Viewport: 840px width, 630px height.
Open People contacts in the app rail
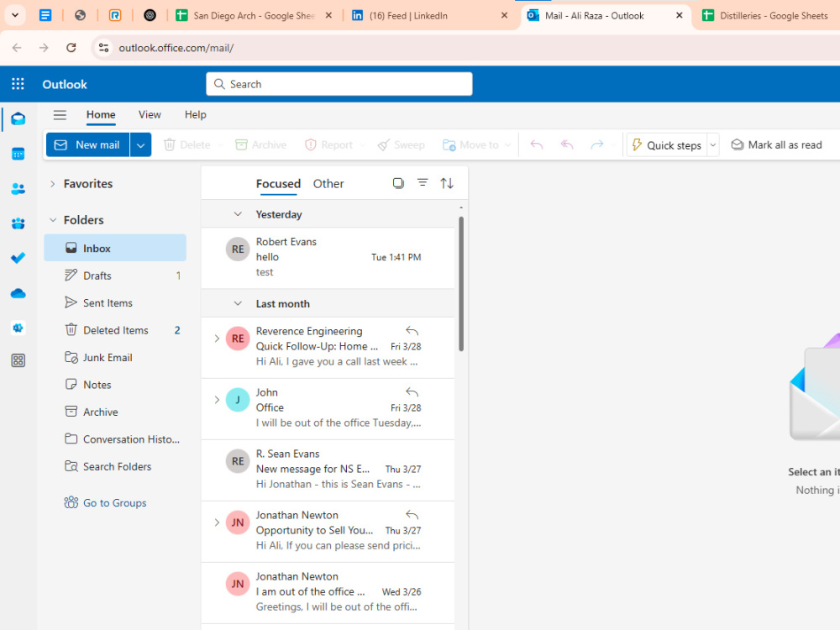click(x=18, y=188)
